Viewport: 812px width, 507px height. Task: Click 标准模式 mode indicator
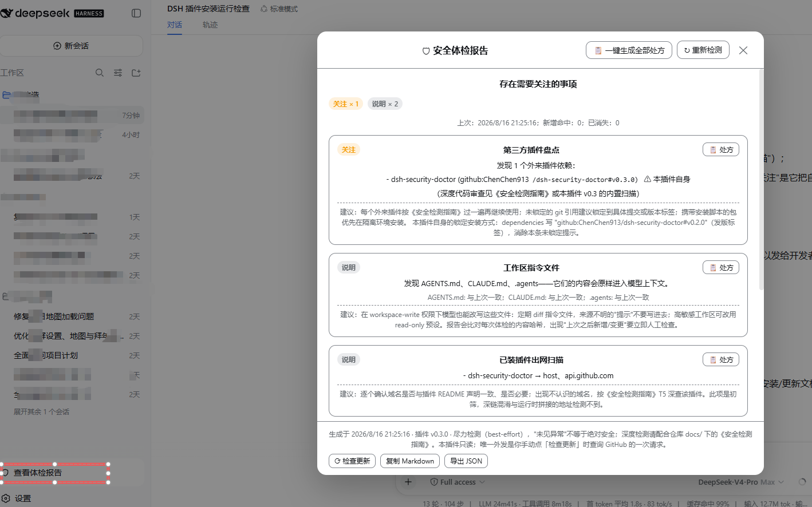(x=279, y=9)
